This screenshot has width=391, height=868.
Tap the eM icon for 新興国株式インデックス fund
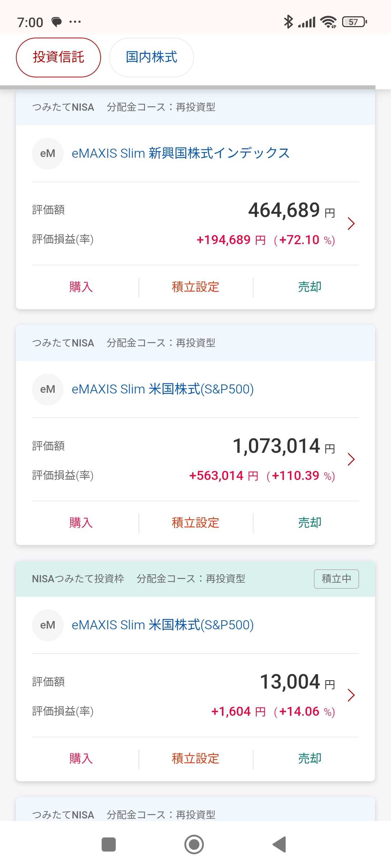[48, 154]
